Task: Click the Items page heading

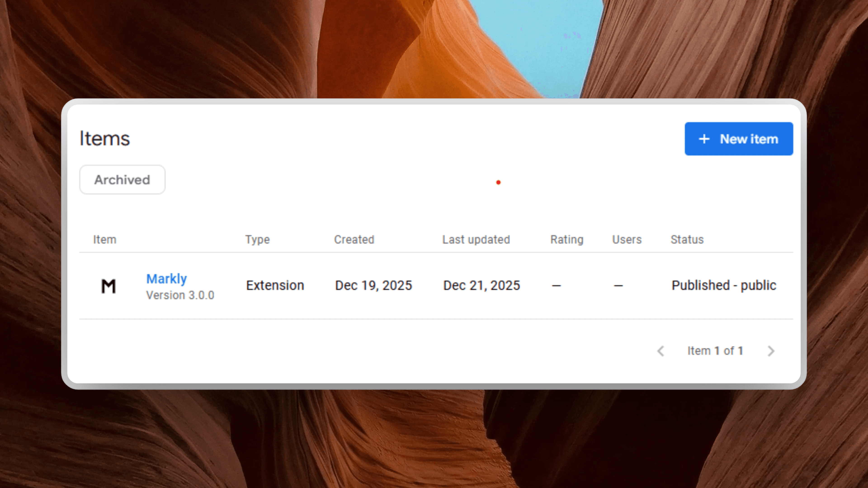Action: tap(105, 138)
